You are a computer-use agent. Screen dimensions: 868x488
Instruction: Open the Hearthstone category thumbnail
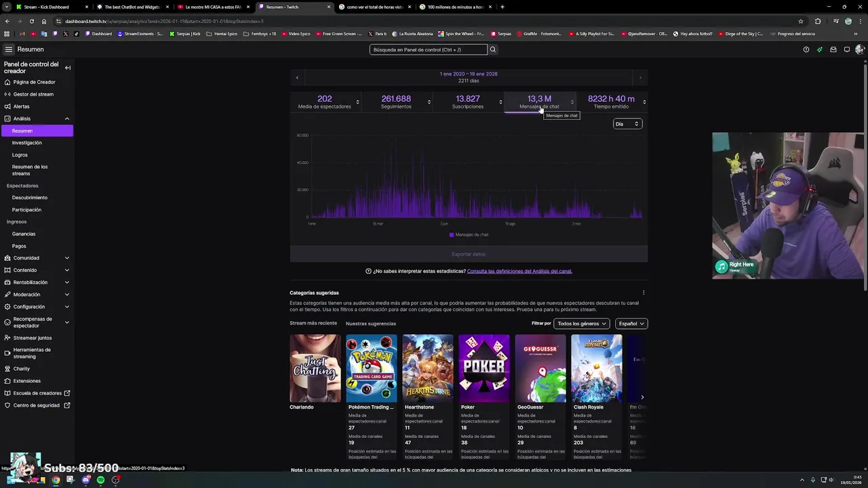coord(428,368)
